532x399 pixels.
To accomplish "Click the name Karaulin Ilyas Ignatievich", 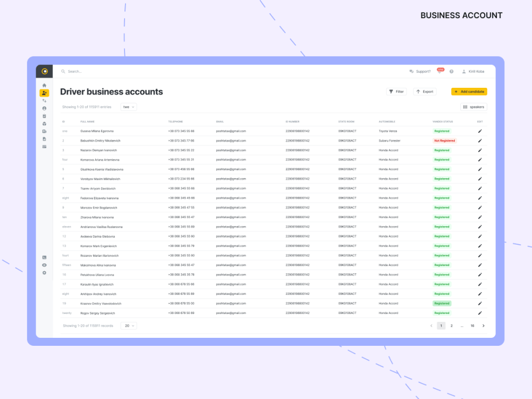I will coord(97,284).
